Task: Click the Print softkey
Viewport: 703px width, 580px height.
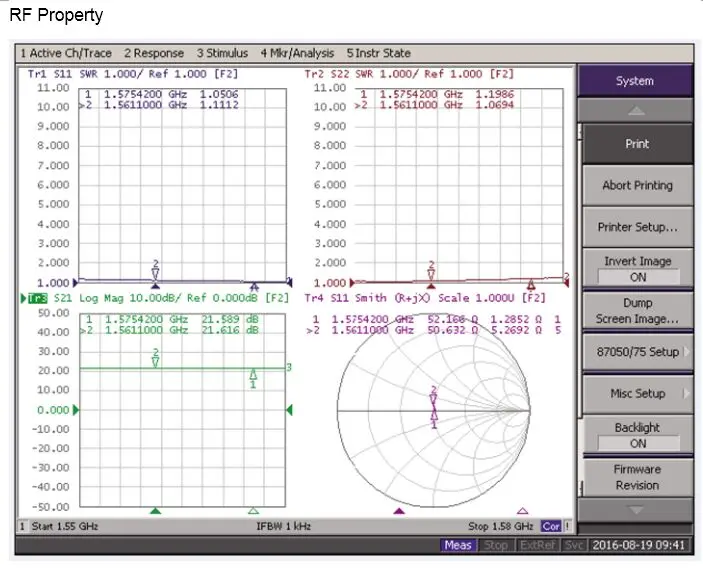Action: [x=637, y=144]
